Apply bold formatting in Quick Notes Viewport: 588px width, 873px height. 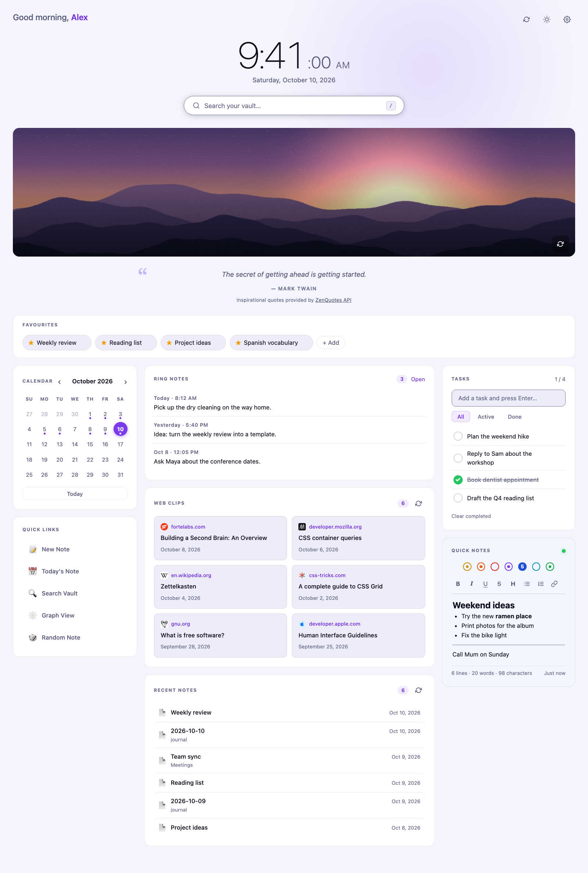coord(458,583)
